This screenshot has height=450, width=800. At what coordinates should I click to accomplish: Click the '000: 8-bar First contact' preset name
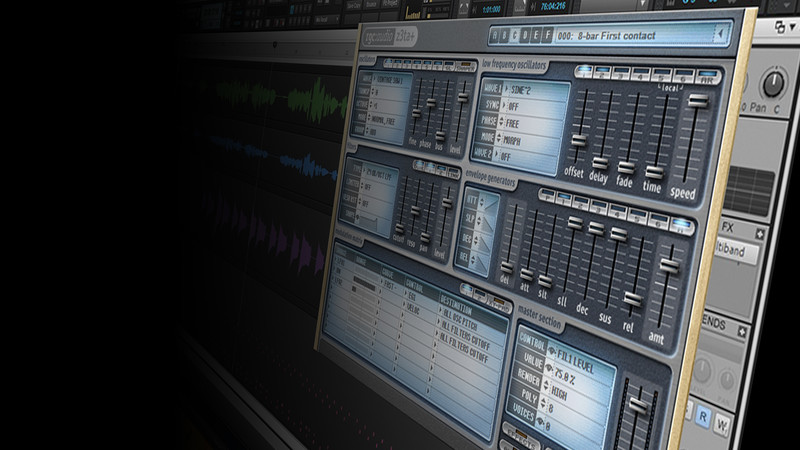click(x=606, y=36)
